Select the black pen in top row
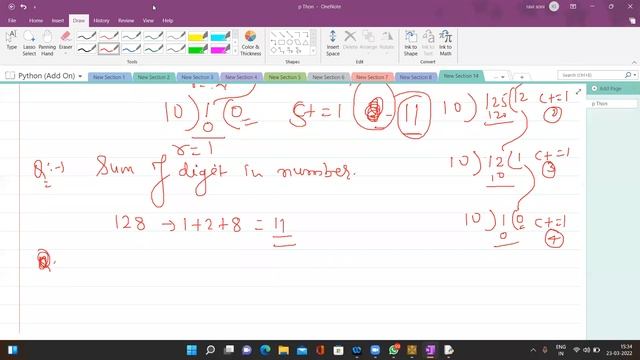This screenshot has height=360, width=640. coord(87,36)
